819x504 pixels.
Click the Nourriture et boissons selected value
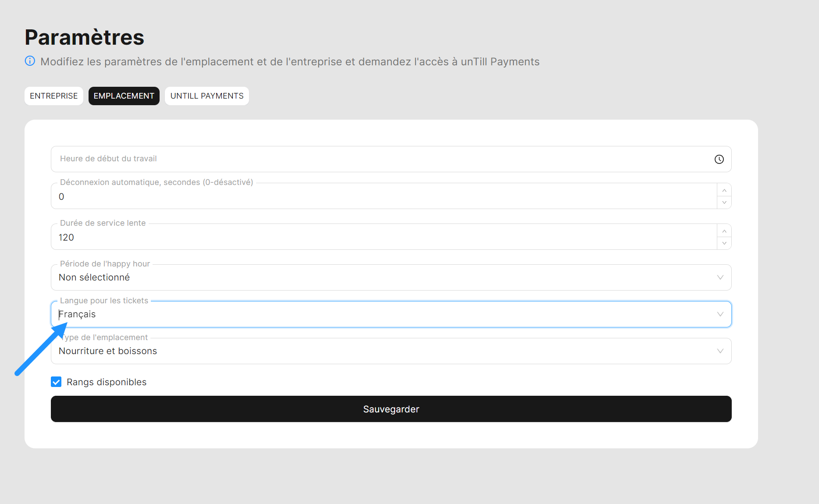108,351
